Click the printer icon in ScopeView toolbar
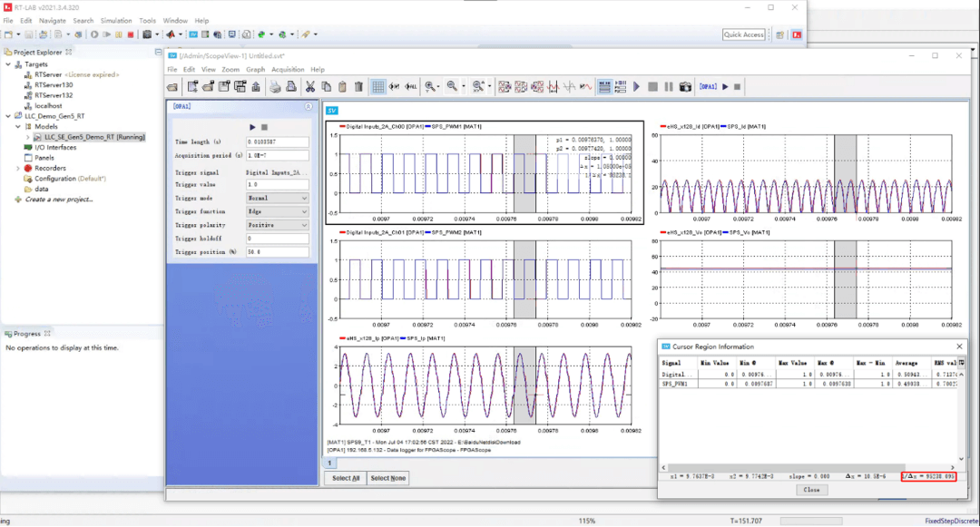980x527 pixels. point(275,87)
